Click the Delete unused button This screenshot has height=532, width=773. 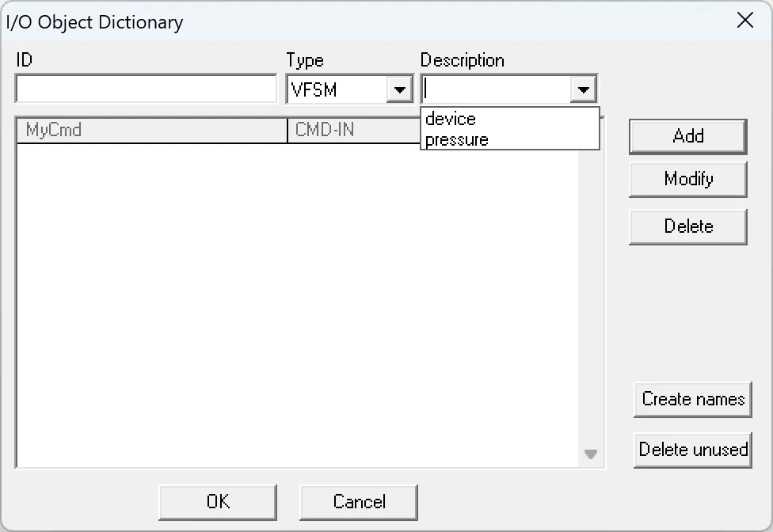pos(692,450)
